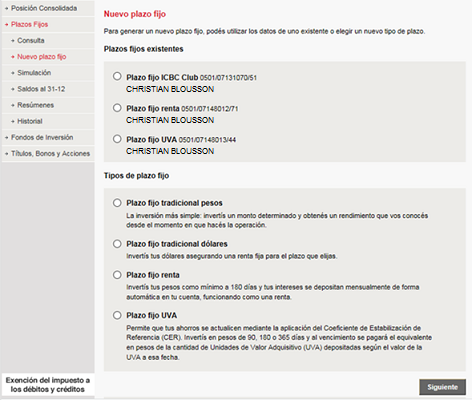Open Saldos al 31-12 item
The height and width of the screenshot is (400, 472).
tap(48, 89)
